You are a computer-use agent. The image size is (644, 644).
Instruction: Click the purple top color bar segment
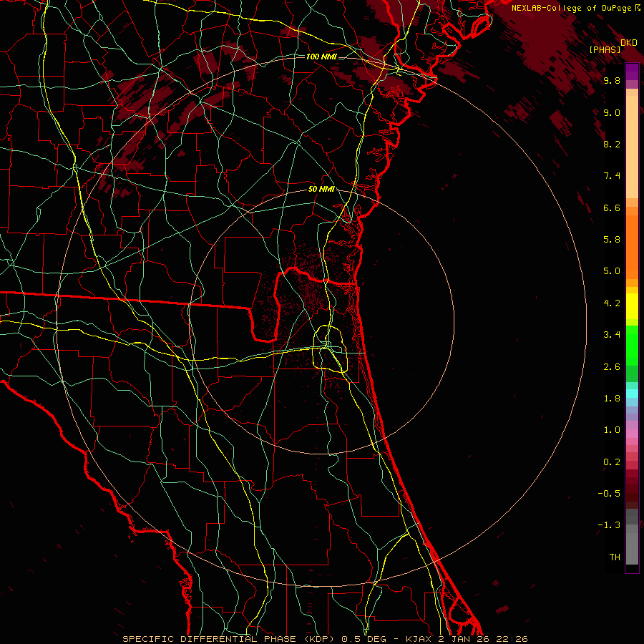pyautogui.click(x=632, y=72)
